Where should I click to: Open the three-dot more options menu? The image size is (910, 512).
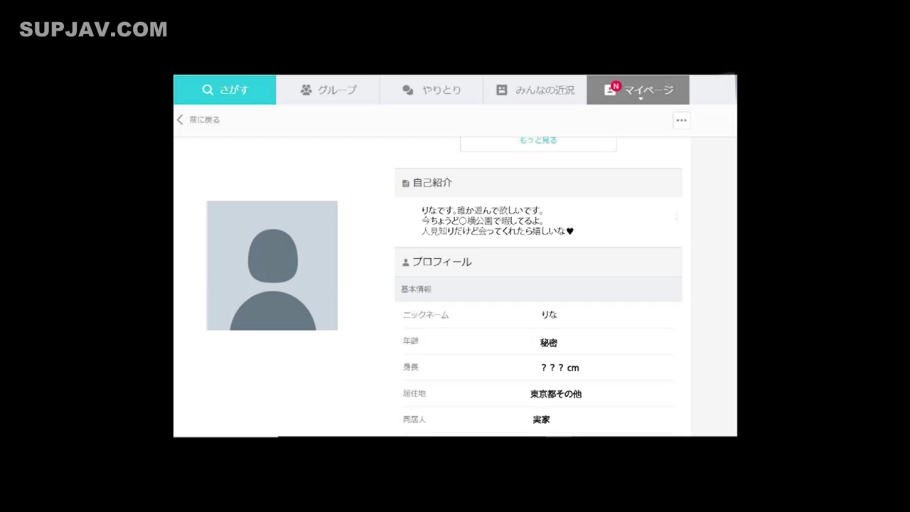pyautogui.click(x=681, y=120)
